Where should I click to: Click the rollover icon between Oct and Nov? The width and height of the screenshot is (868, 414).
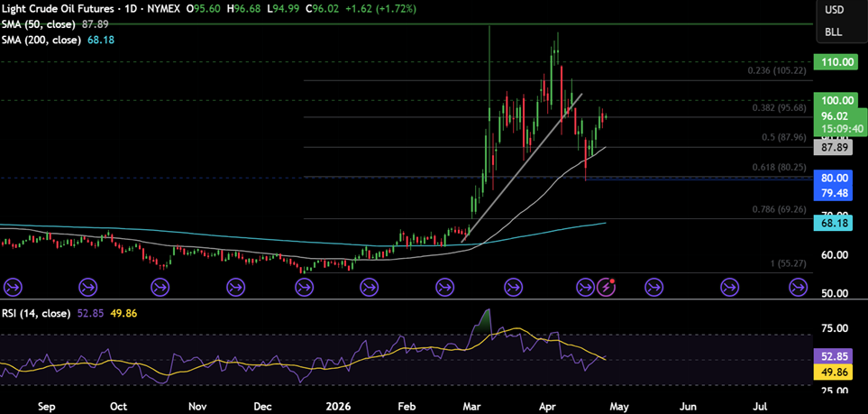(160, 287)
